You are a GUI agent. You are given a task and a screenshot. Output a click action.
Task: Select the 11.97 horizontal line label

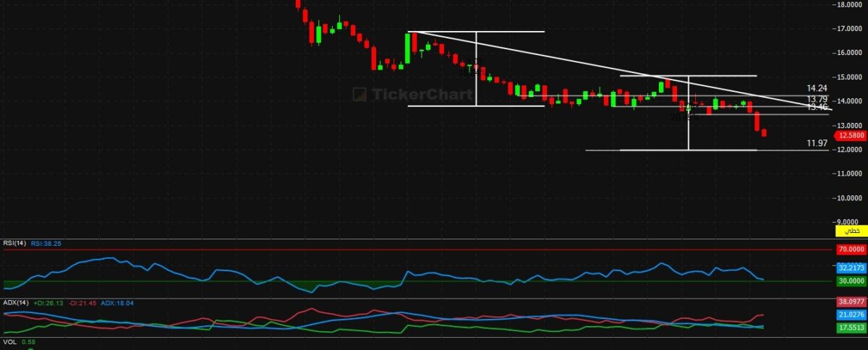click(817, 144)
